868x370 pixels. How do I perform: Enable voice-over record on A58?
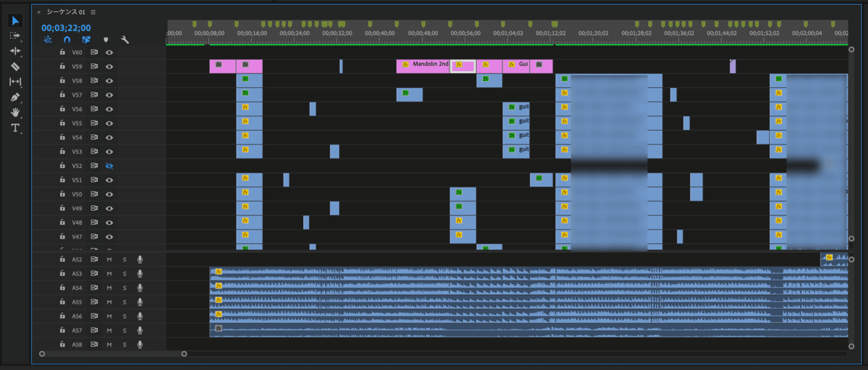(140, 345)
